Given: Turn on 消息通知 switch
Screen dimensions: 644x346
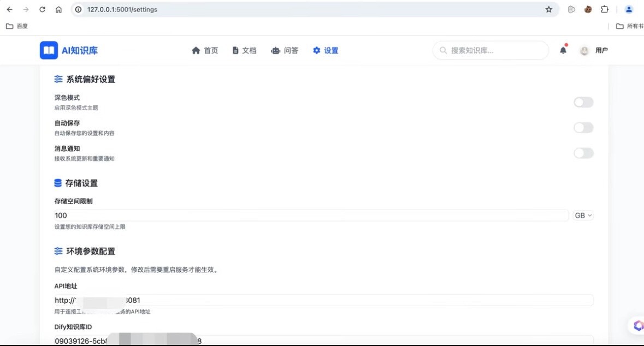Looking at the screenshot, I should coord(583,153).
